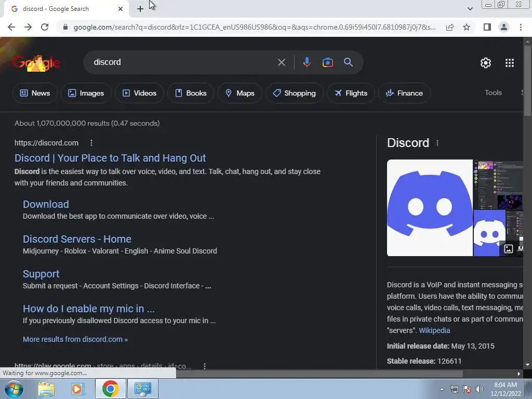Go back to the previous page
Viewport: 532px width, 399px height.
coord(11,27)
